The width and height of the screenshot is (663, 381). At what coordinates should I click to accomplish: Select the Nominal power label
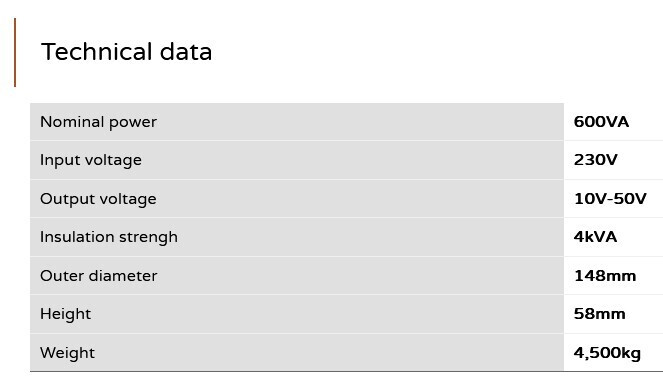pyautogui.click(x=98, y=122)
